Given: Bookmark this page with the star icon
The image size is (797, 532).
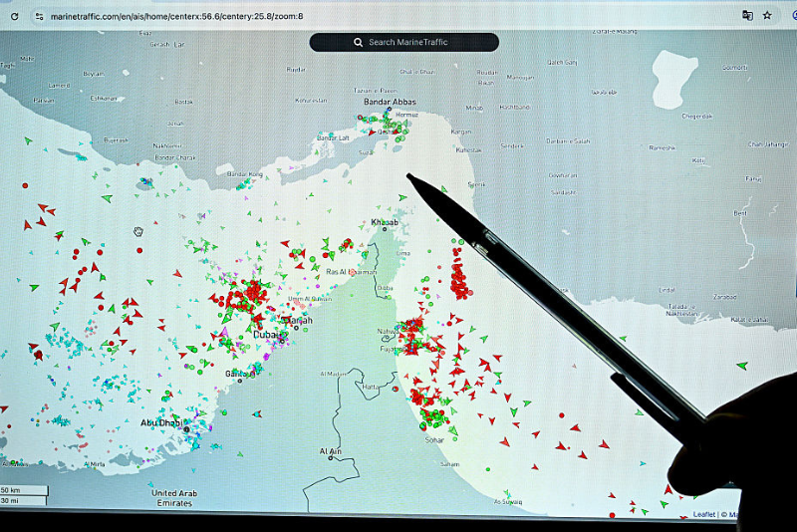Looking at the screenshot, I should 767,16.
